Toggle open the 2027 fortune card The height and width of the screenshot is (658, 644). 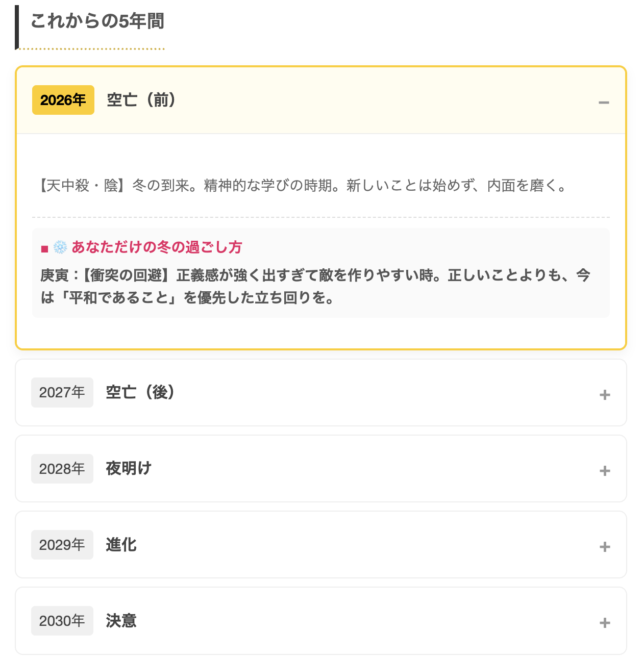coord(605,394)
